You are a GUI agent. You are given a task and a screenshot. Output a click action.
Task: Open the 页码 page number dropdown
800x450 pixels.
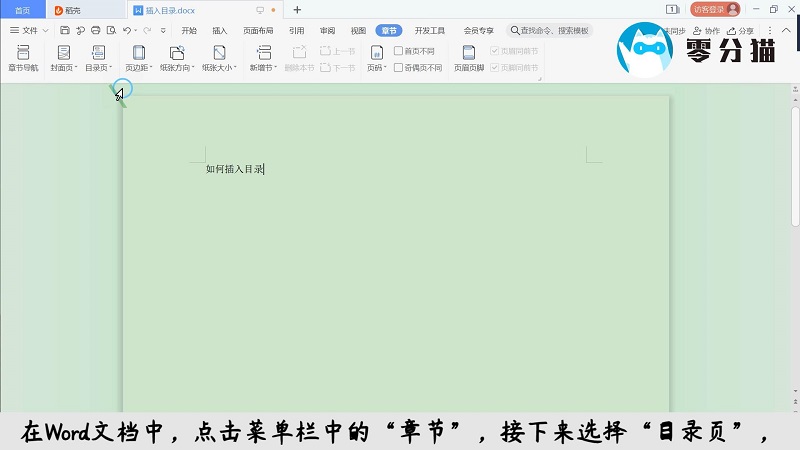[375, 68]
